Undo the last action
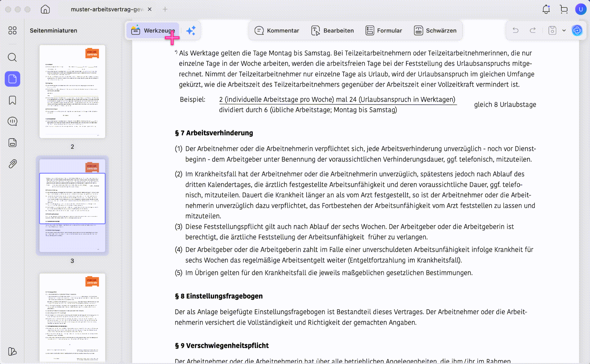Screen dimensions: 590x364 [516, 30]
